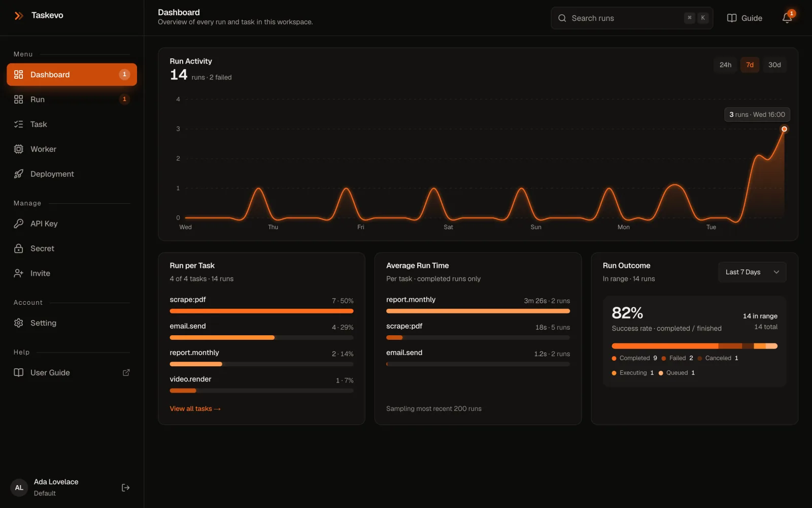Click the K shortcut key badge
Image resolution: width=812 pixels, height=508 pixels.
pos(703,18)
